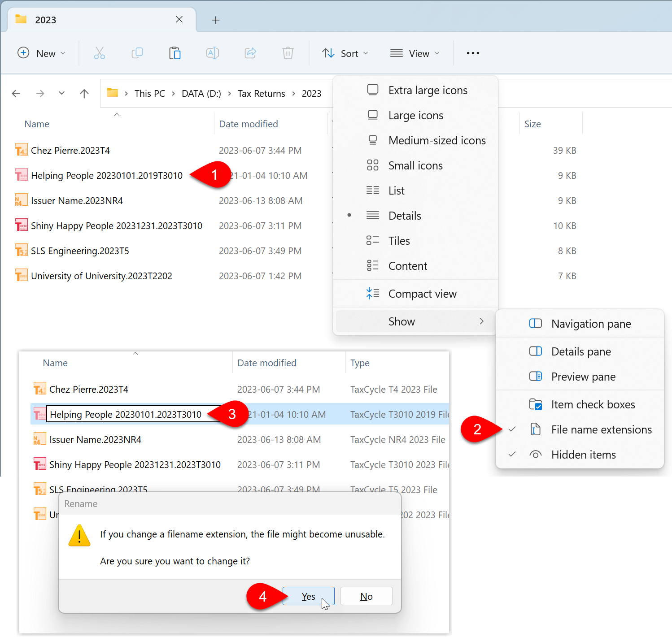Image resolution: width=672 pixels, height=637 pixels.
Task: Open the View dropdown
Action: [415, 53]
